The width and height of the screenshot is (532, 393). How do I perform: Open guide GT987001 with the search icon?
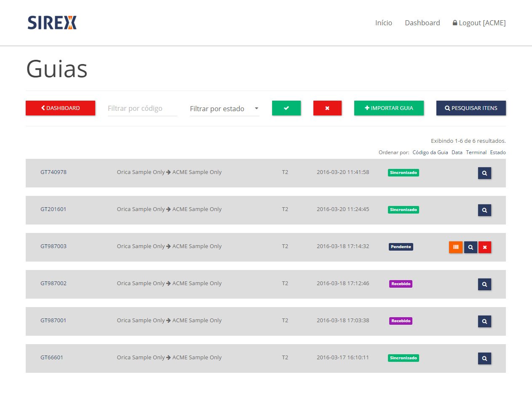(484, 321)
